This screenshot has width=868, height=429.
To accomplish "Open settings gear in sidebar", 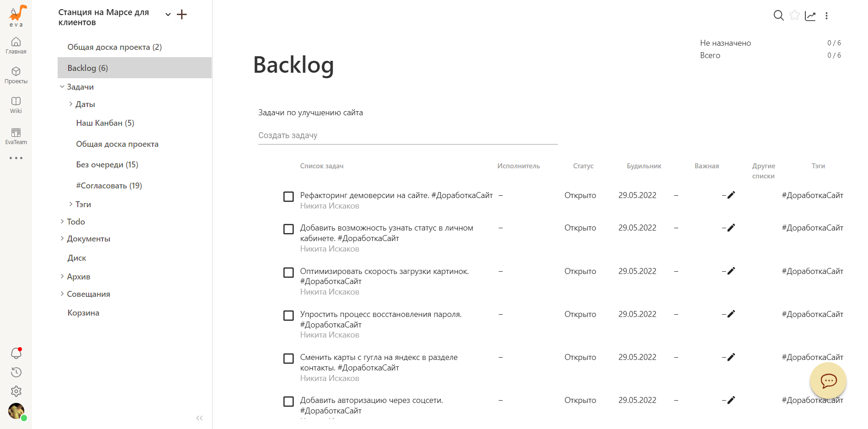I will (16, 391).
